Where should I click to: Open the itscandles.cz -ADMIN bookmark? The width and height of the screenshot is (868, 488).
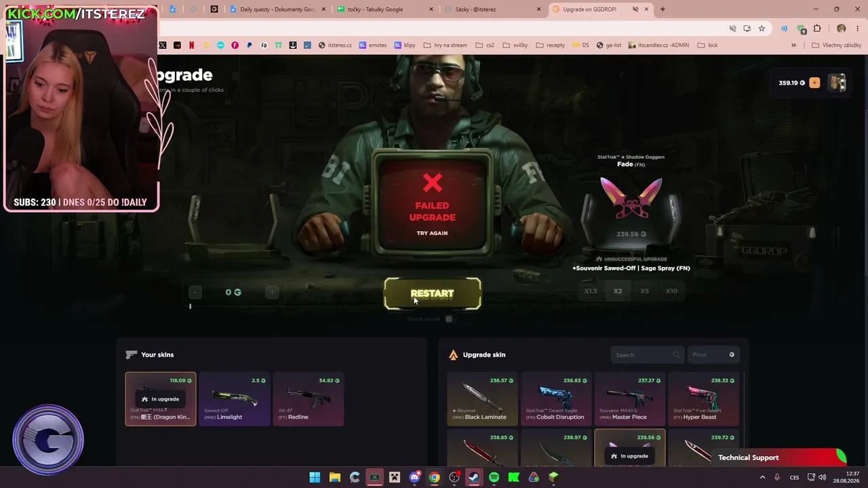coord(658,45)
